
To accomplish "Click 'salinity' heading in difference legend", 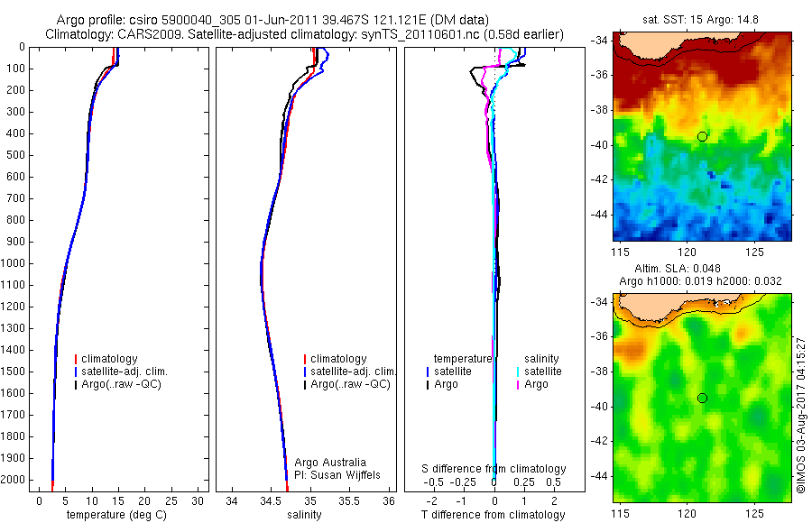I will tap(541, 359).
